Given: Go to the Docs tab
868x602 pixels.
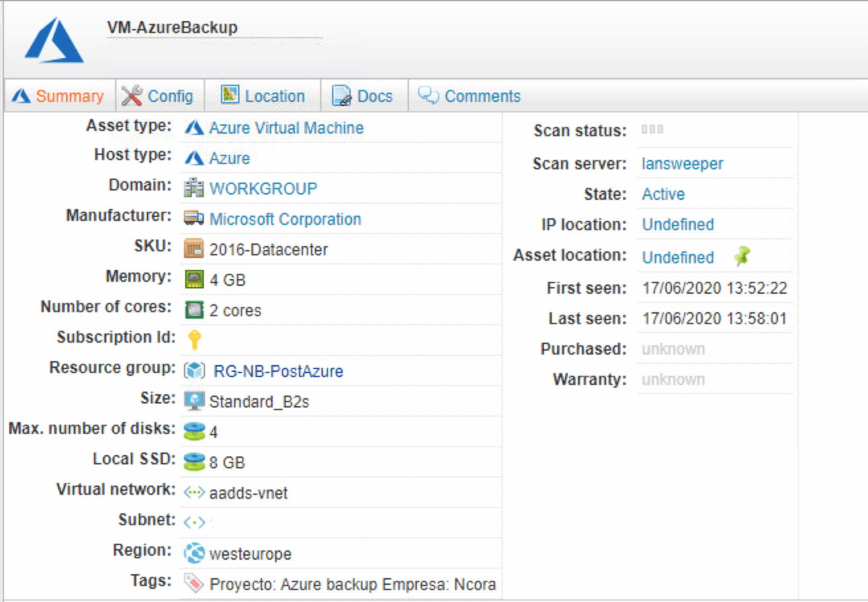Looking at the screenshot, I should coord(363,97).
